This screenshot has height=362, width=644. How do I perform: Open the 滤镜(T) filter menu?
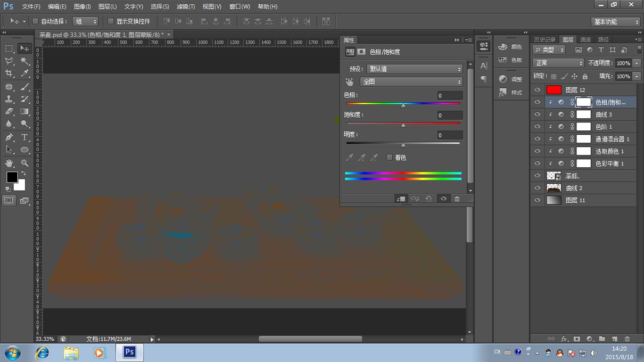185,6
